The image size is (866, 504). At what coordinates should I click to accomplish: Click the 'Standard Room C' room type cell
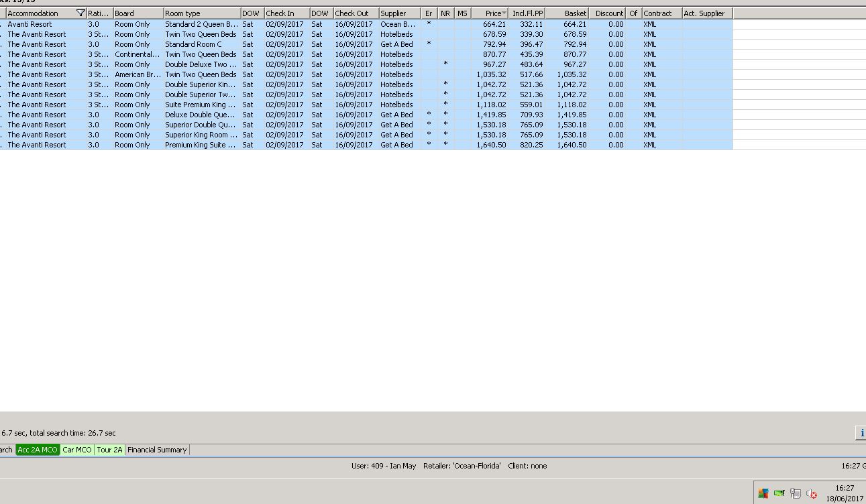pyautogui.click(x=202, y=44)
